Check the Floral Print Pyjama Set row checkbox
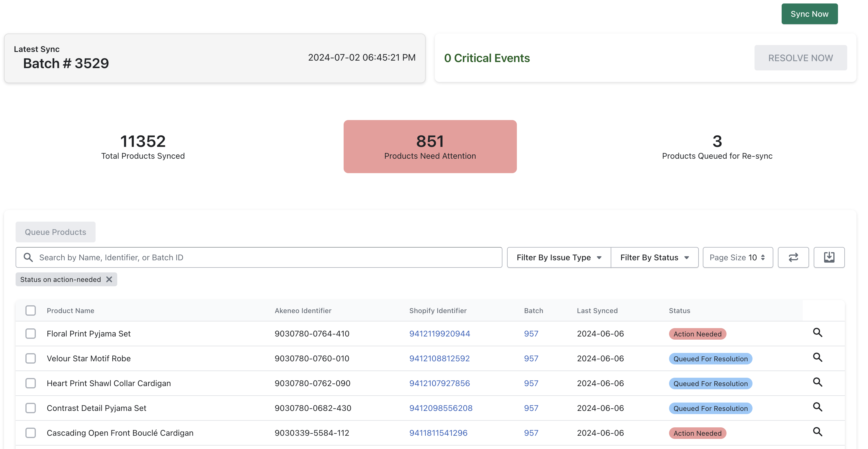This screenshot has width=868, height=449. 30,334
